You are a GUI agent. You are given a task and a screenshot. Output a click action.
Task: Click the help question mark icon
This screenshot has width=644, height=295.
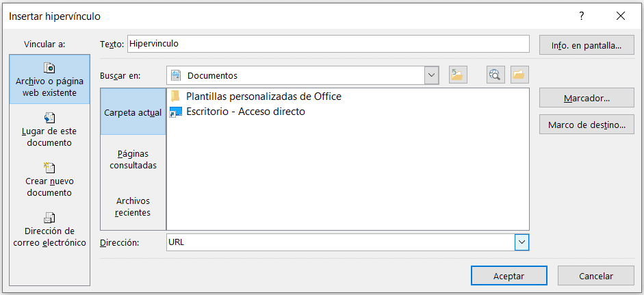point(582,15)
